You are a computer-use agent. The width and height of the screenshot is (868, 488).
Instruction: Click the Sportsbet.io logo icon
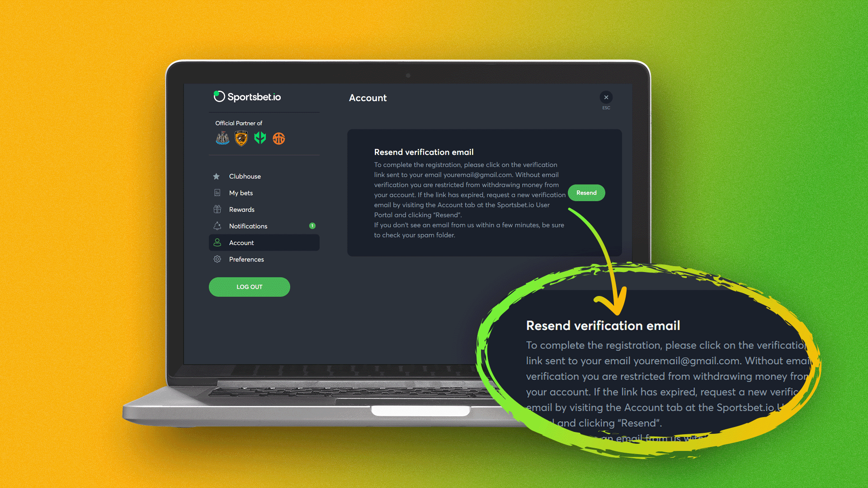pyautogui.click(x=219, y=98)
